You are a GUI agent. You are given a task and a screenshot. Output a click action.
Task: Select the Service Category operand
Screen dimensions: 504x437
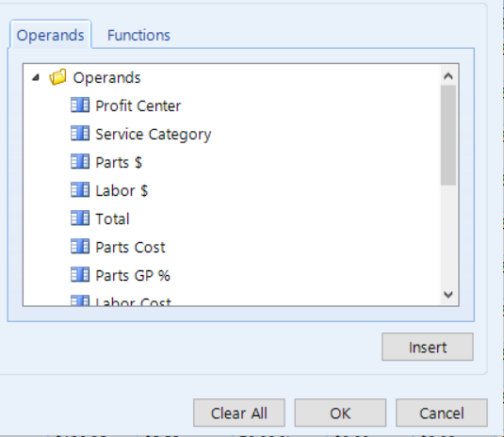coord(154,135)
